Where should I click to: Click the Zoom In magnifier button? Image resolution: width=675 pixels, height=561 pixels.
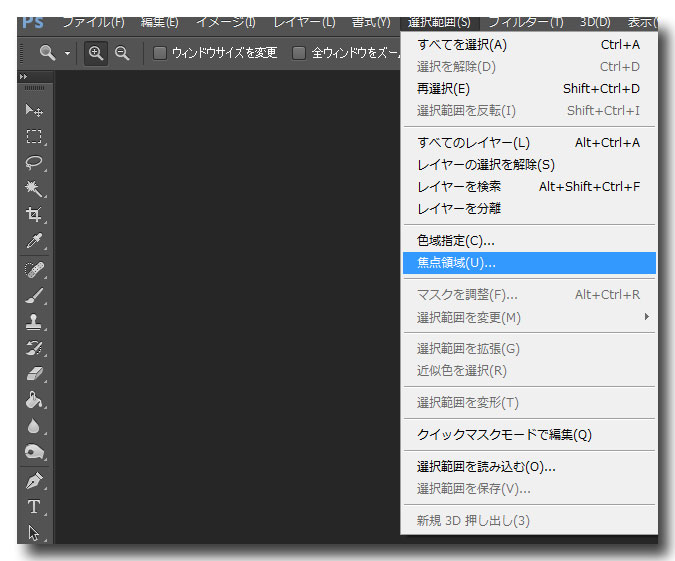pyautogui.click(x=96, y=53)
